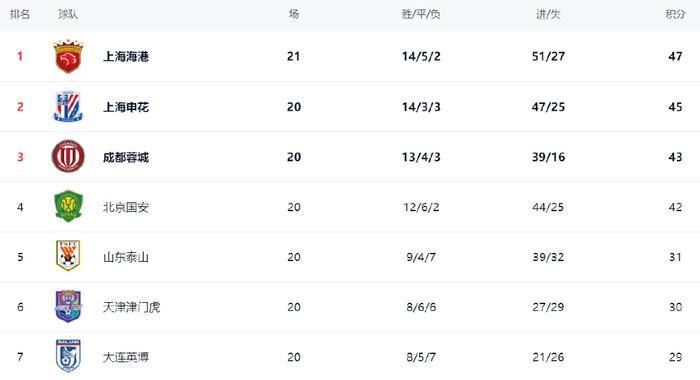Go to the 北京国安 team page
Screen dimensions: 700x380
point(126,207)
